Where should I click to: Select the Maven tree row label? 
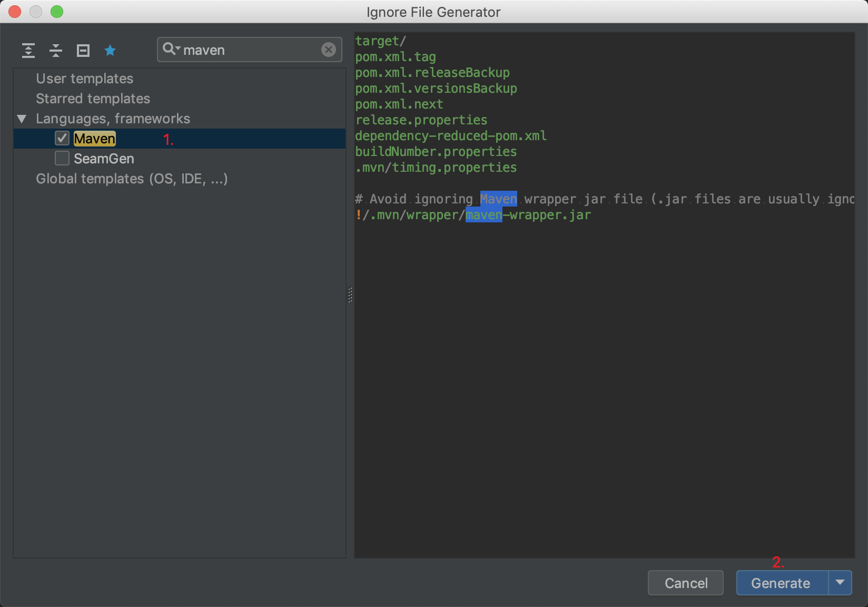95,139
